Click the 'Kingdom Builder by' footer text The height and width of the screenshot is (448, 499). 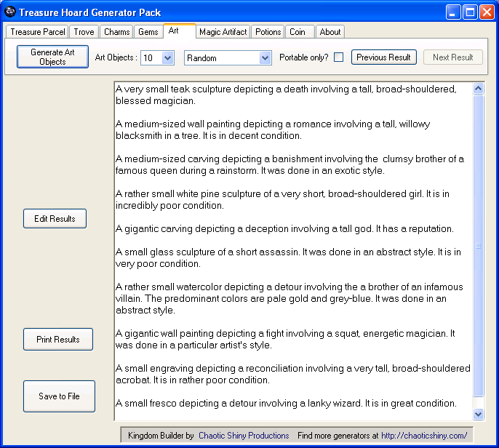[161, 435]
